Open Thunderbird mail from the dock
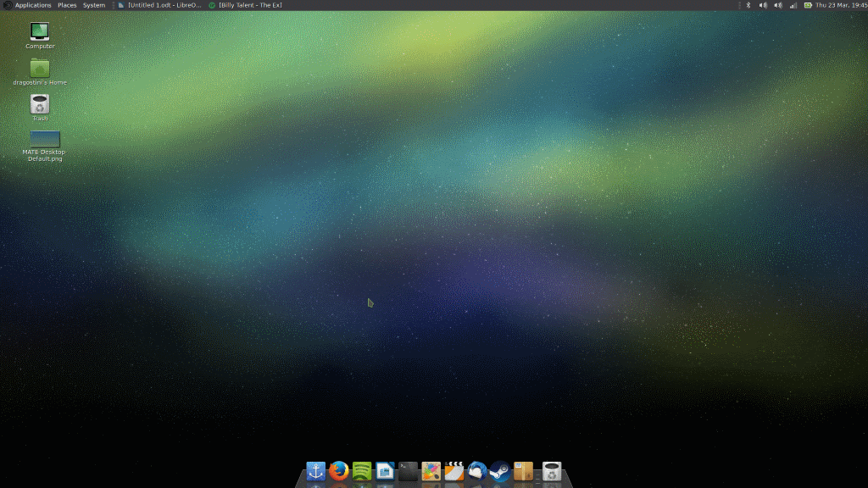This screenshot has height=488, width=868. click(476, 472)
